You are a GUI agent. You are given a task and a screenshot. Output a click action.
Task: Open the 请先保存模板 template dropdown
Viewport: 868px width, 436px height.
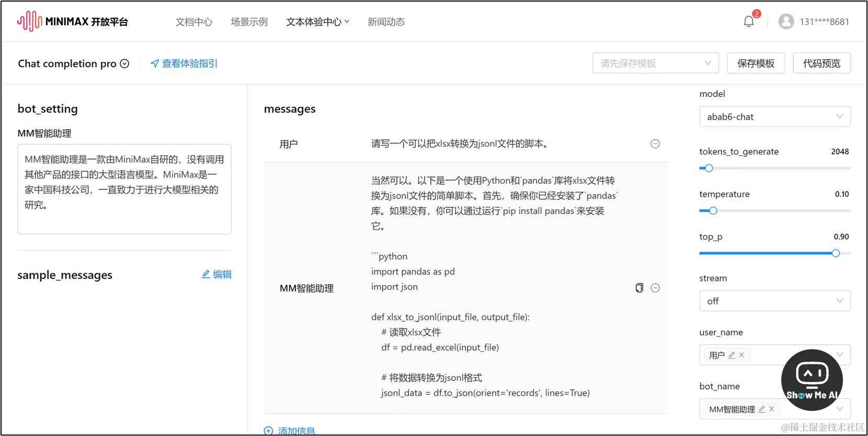click(x=656, y=63)
